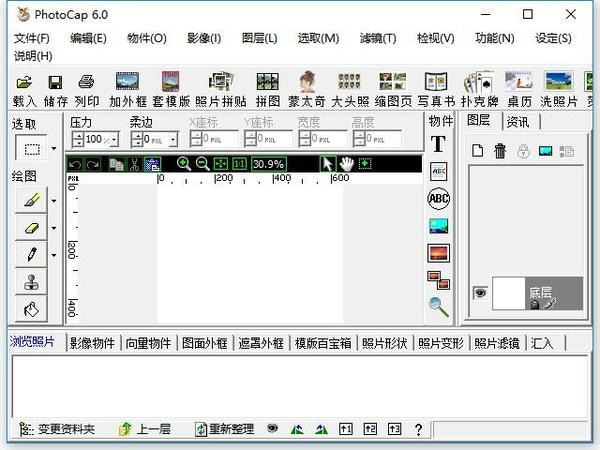Click the new layer page icon
The height and width of the screenshot is (450, 600).
point(477,150)
